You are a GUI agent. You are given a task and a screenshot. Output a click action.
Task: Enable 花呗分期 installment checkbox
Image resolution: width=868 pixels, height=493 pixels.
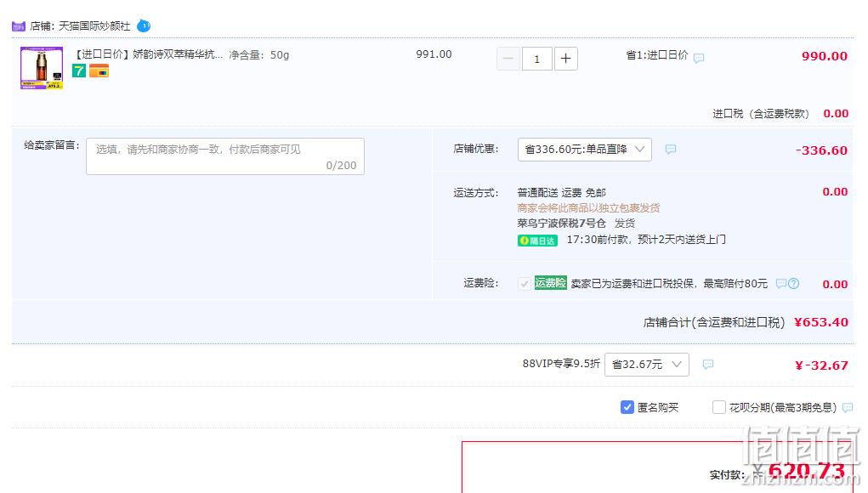click(718, 407)
